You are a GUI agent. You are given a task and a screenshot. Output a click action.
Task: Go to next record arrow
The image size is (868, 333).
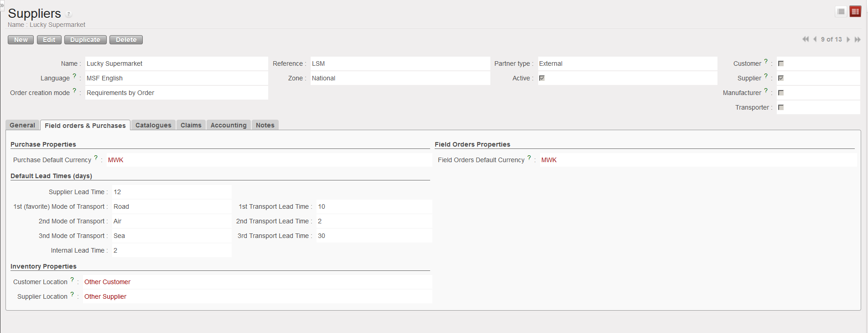848,40
